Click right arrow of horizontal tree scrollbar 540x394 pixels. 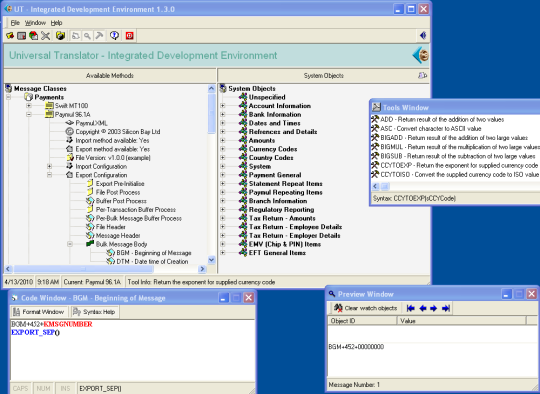point(202,269)
